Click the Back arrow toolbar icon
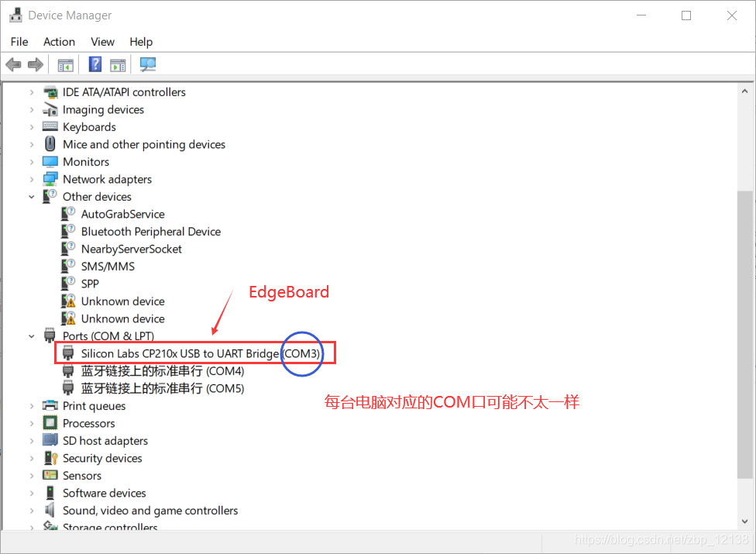Screen dimensions: 756x554 coord(13,64)
